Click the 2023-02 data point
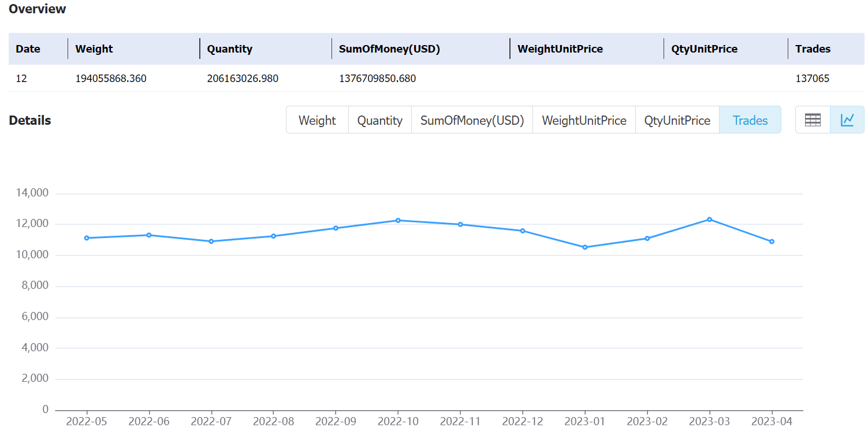This screenshot has width=868, height=435. 647,239
